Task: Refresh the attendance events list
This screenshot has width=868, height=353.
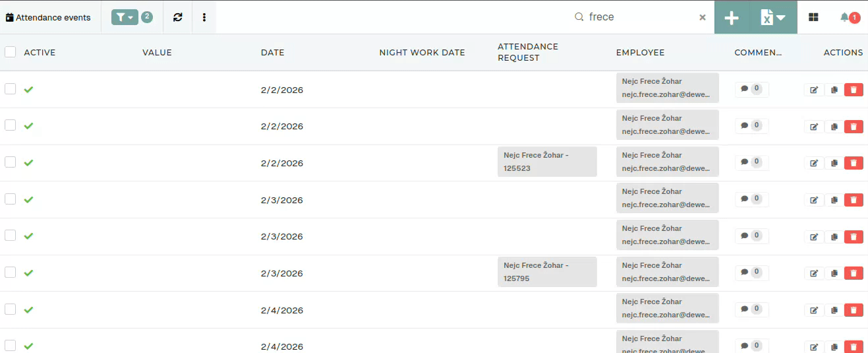Action: coord(178,17)
